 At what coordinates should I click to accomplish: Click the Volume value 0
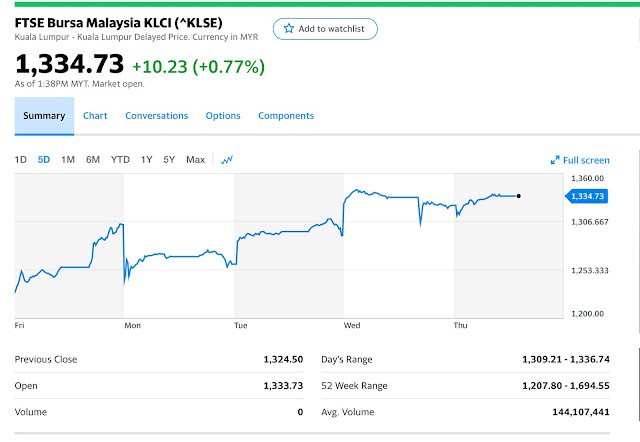click(x=300, y=412)
